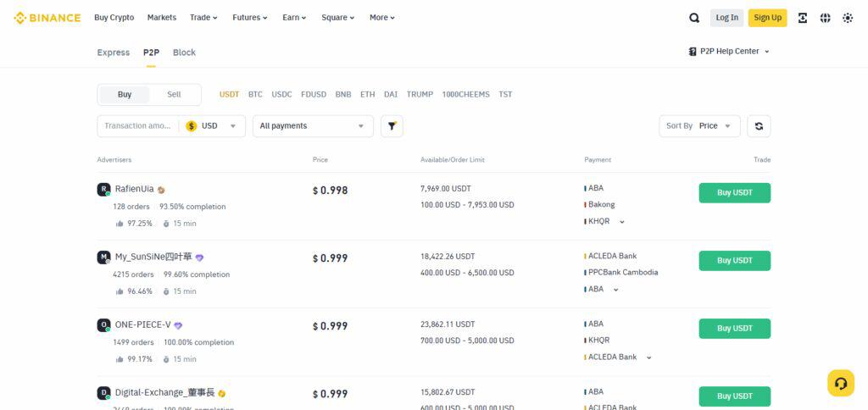
Task: Focus the Transaction amount input field
Action: pos(138,126)
